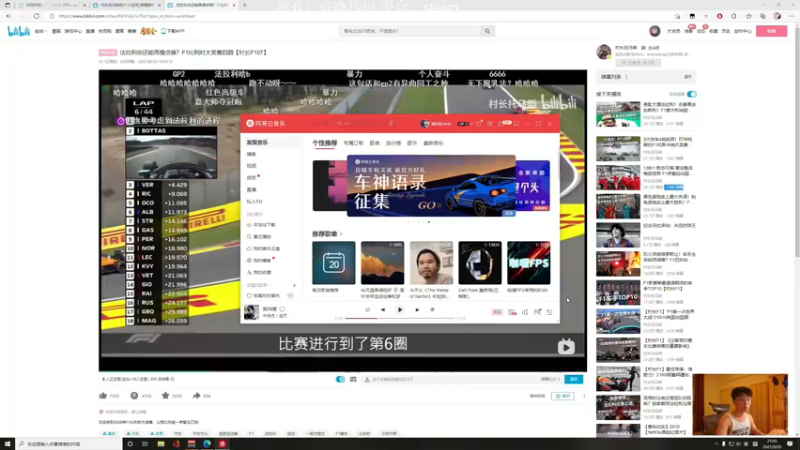Screen dimensions: 800x450
Task: Click the pink upload (投稿) button
Action: tap(771, 31)
